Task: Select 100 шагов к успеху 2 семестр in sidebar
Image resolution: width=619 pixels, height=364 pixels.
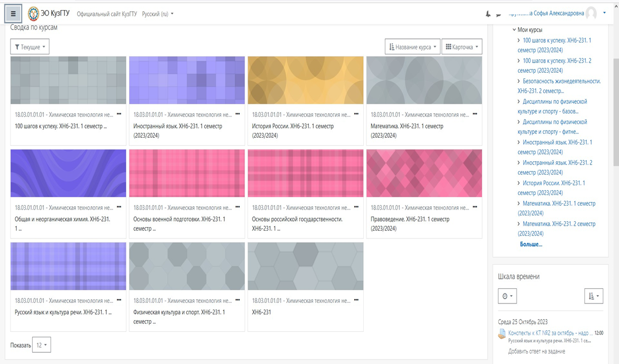Action: [x=554, y=66]
